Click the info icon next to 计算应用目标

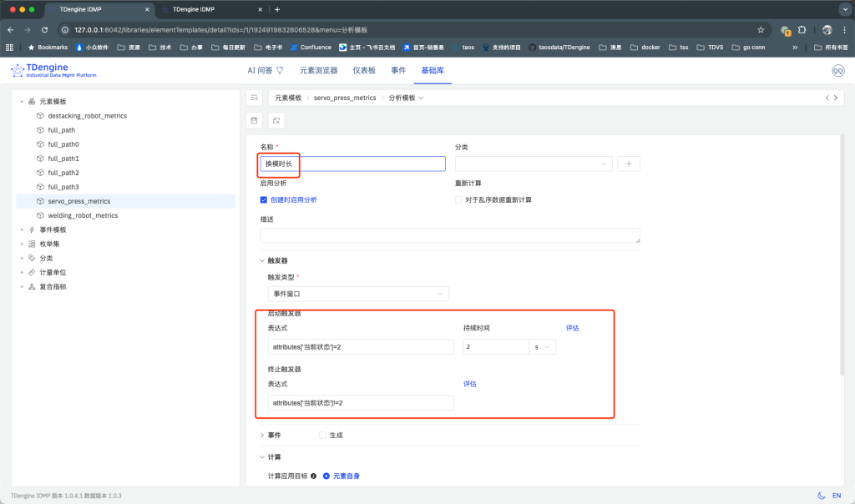[315, 476]
